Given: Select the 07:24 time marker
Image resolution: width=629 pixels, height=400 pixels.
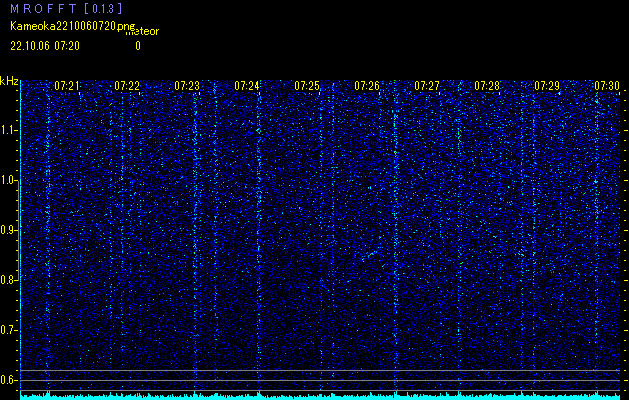Looking at the screenshot, I should tap(247, 85).
